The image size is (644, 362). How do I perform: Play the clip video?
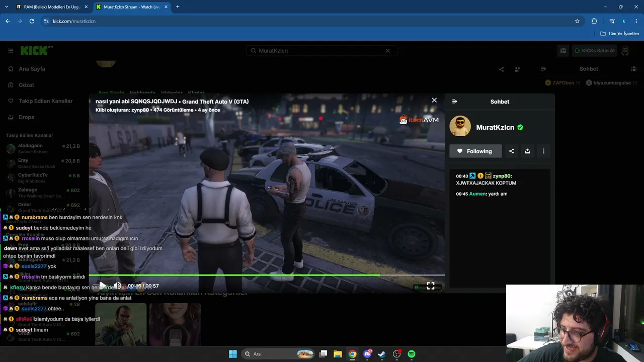[x=102, y=286]
